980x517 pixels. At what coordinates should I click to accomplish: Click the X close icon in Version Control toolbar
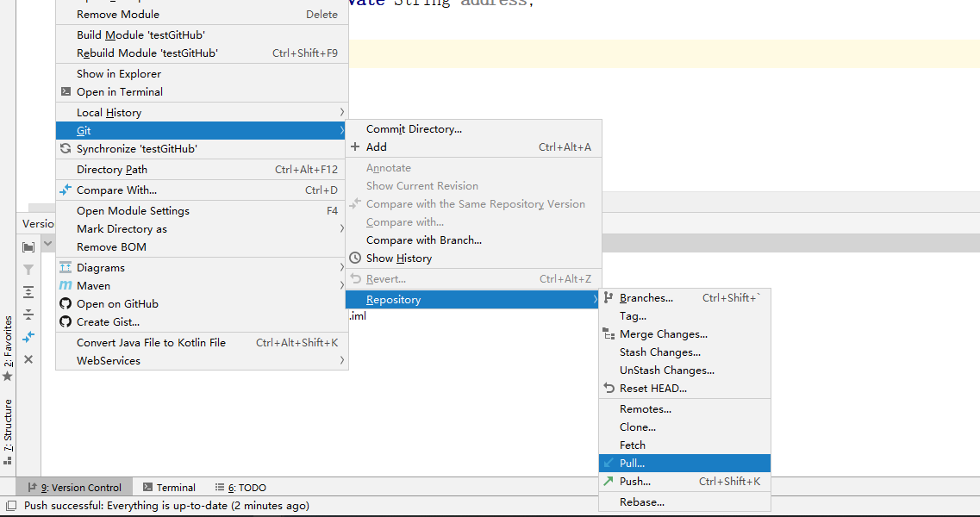(x=28, y=359)
